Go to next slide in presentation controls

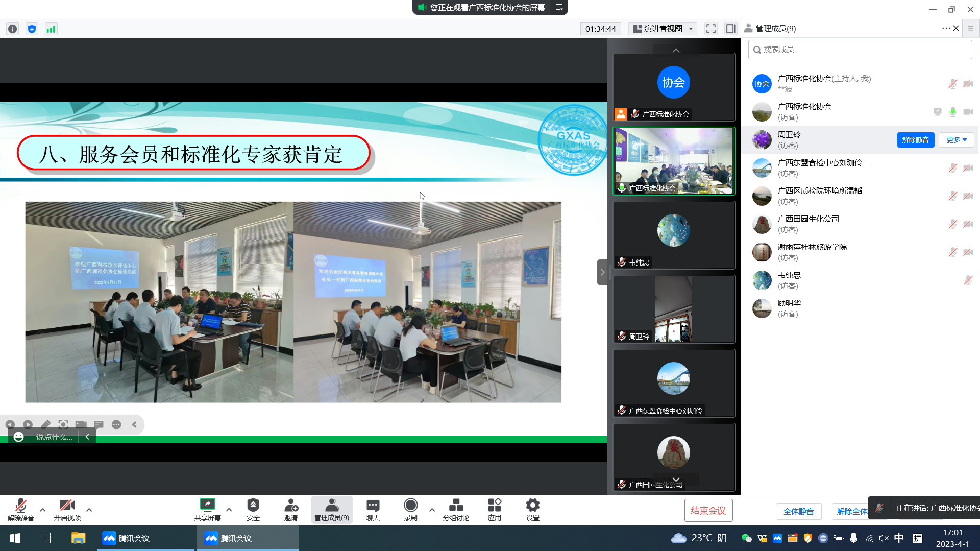coord(28,424)
